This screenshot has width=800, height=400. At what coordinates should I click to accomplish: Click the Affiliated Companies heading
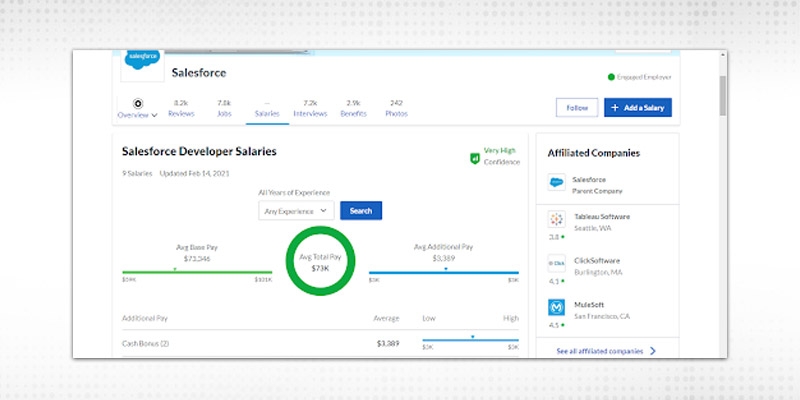[x=593, y=153]
